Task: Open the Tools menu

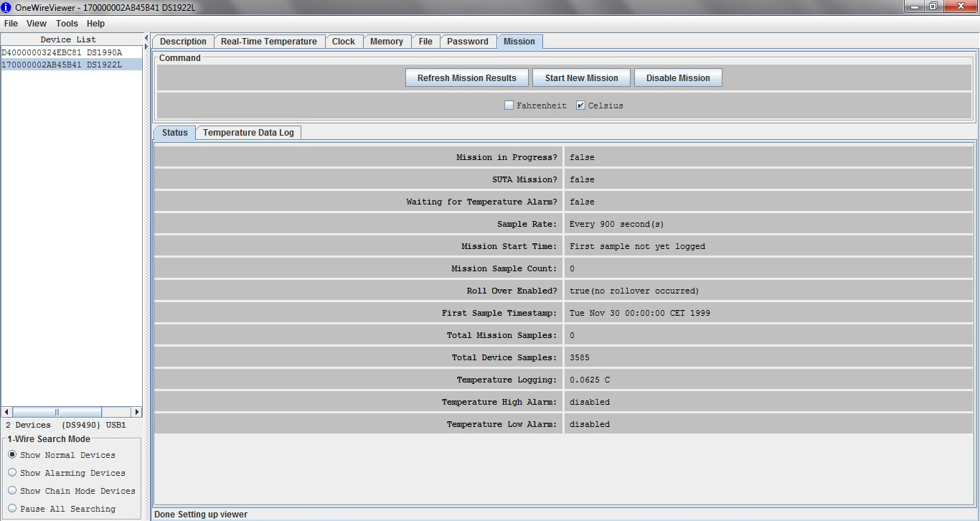Action: coord(67,24)
